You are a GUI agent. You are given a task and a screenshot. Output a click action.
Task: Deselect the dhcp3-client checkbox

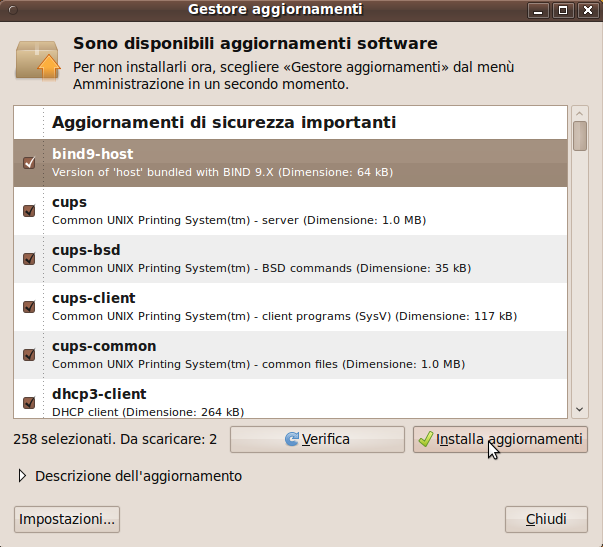pyautogui.click(x=29, y=403)
